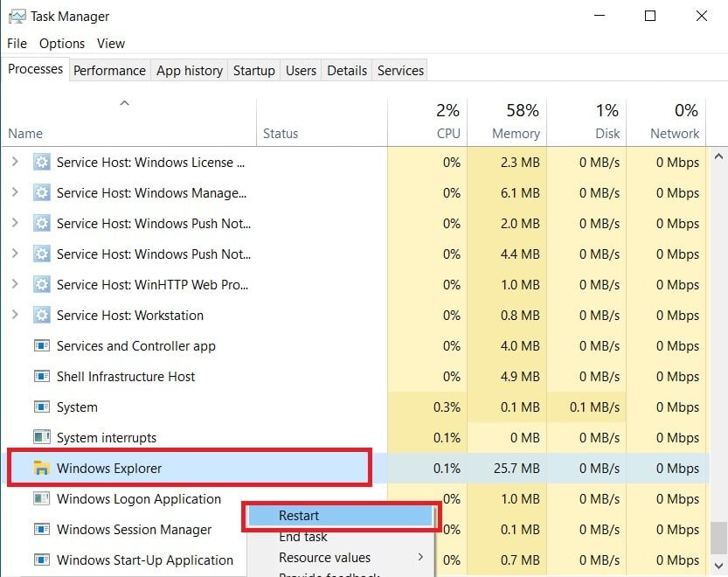This screenshot has height=577, width=728.
Task: Sort processes by Disk column
Action: 586,122
